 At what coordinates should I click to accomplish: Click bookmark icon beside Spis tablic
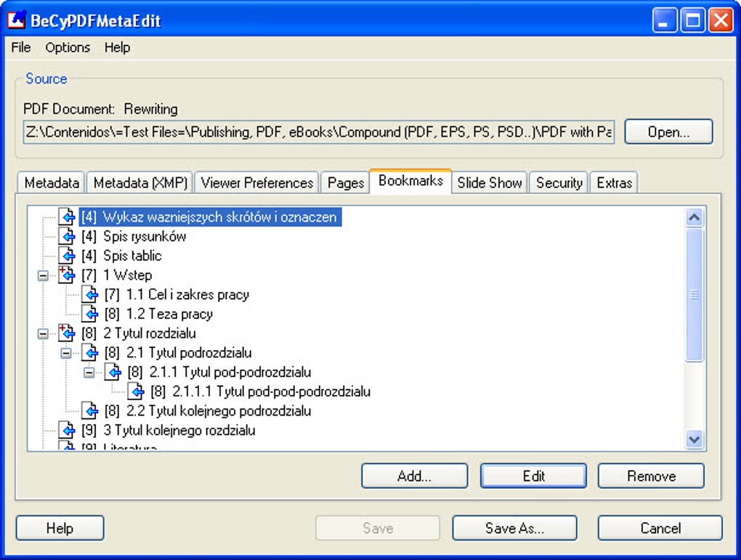(x=67, y=256)
